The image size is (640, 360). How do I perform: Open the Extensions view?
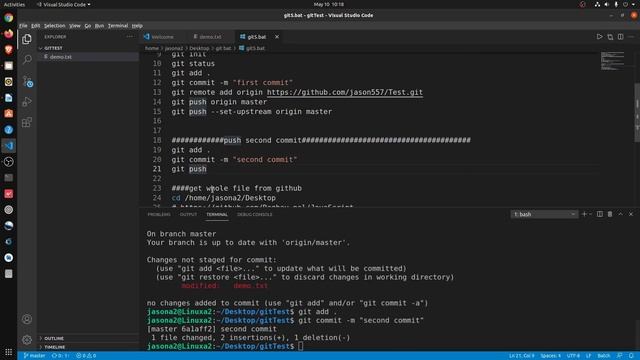coord(27,122)
